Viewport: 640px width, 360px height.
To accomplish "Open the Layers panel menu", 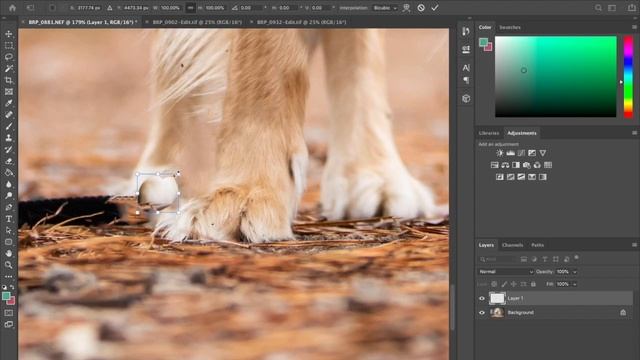I will (634, 245).
